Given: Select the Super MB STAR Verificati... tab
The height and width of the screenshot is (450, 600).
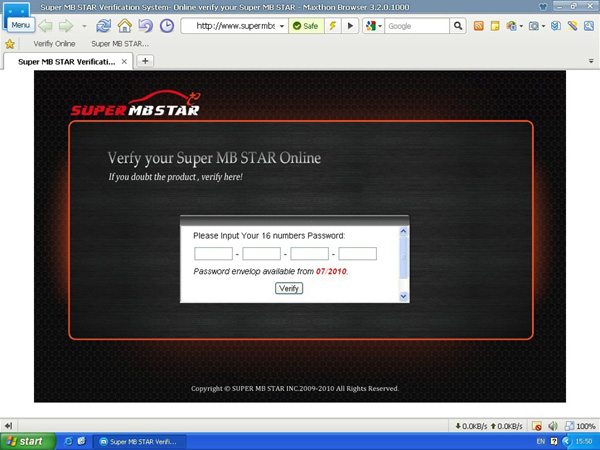Looking at the screenshot, I should (67, 62).
